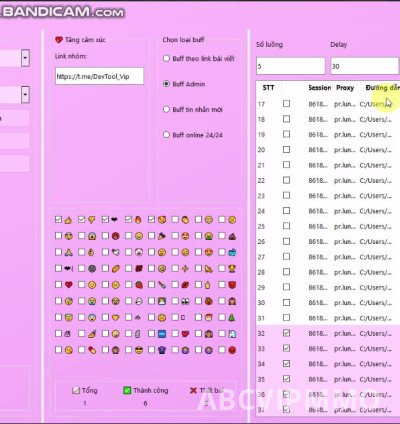Click the praying hands emoji icon

69,252
